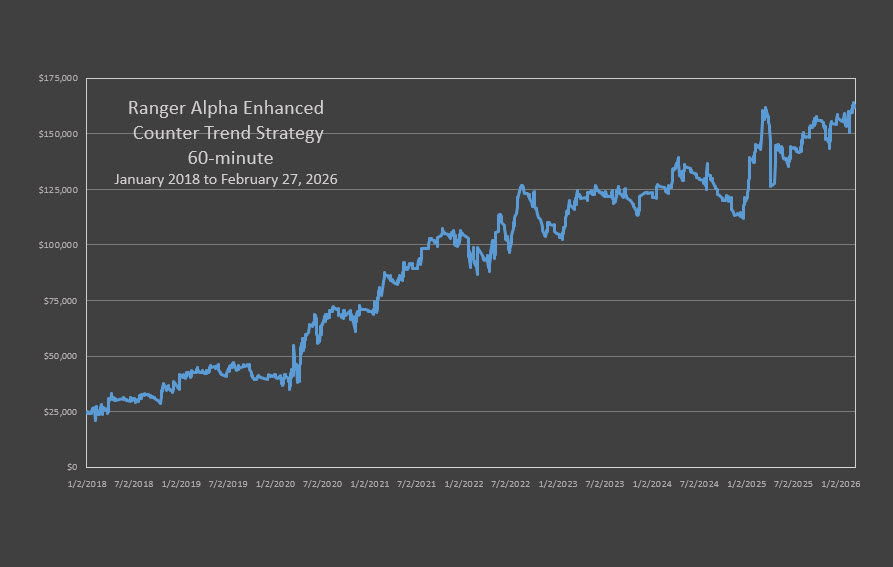893x567 pixels.
Task: Click the 1/2/2018 x-axis date label
Action: point(86,484)
